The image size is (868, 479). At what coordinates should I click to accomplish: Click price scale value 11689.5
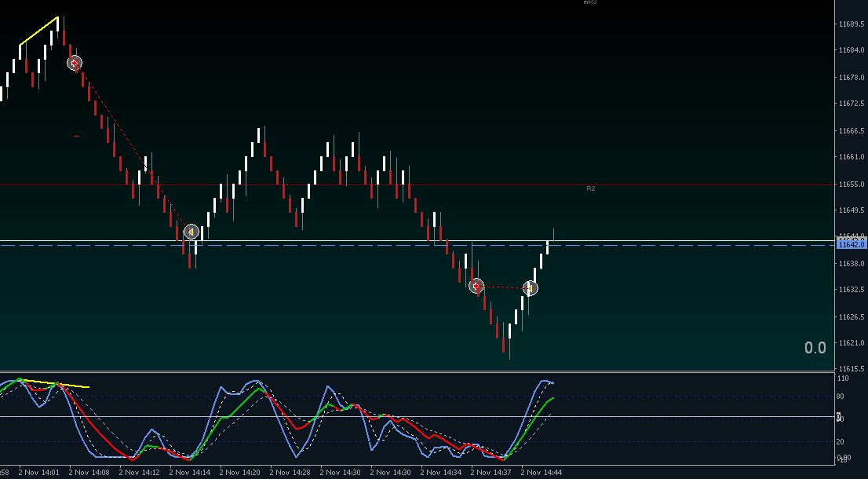pos(852,24)
